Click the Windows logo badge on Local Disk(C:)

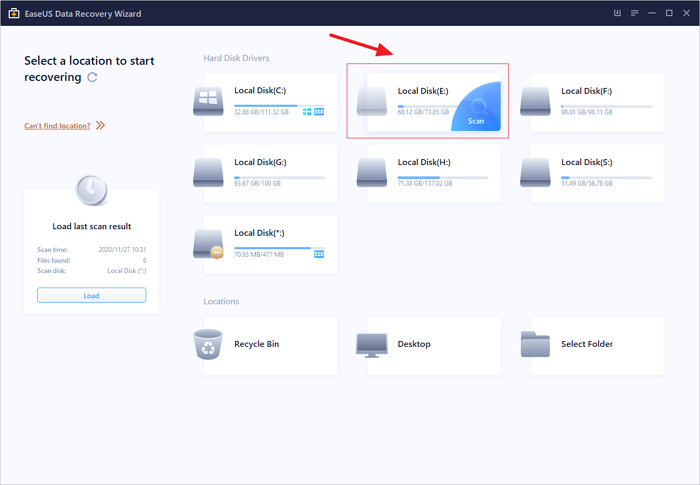point(307,112)
